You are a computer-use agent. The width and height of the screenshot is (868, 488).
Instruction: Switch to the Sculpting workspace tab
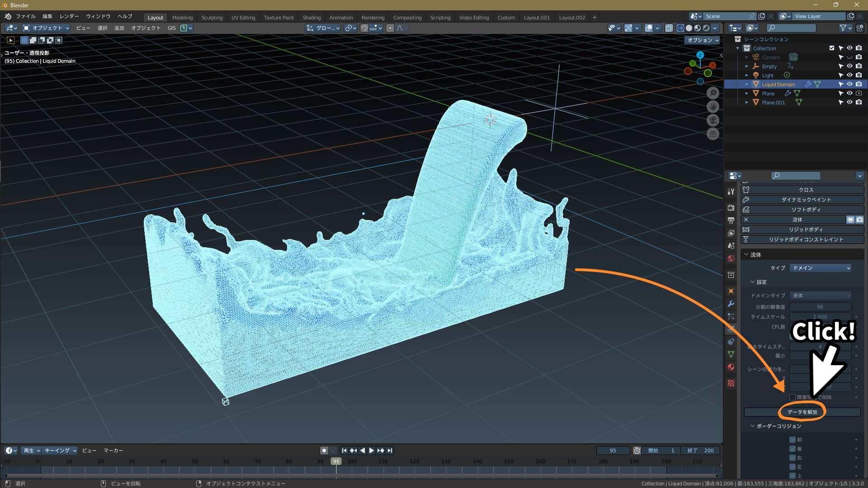tap(212, 18)
